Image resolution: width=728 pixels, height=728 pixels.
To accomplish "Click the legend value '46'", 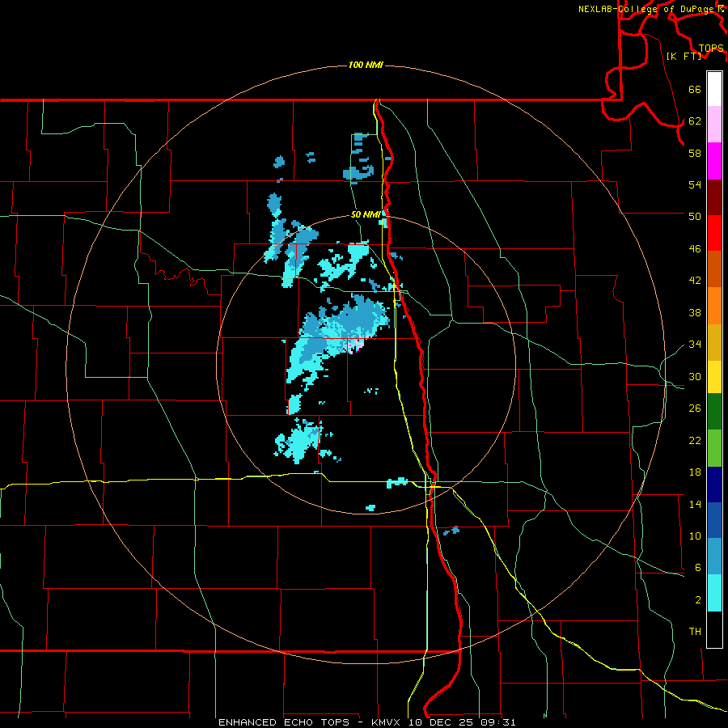I will 695,249.
